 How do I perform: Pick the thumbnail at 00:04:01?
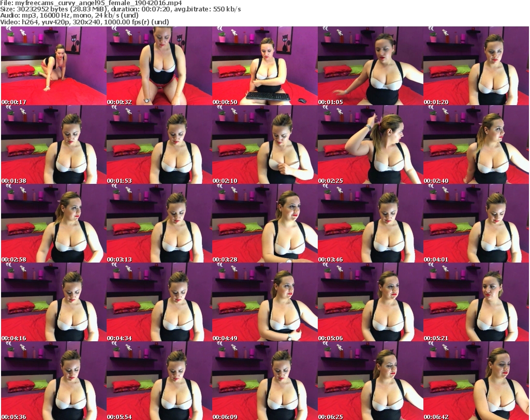476,224
